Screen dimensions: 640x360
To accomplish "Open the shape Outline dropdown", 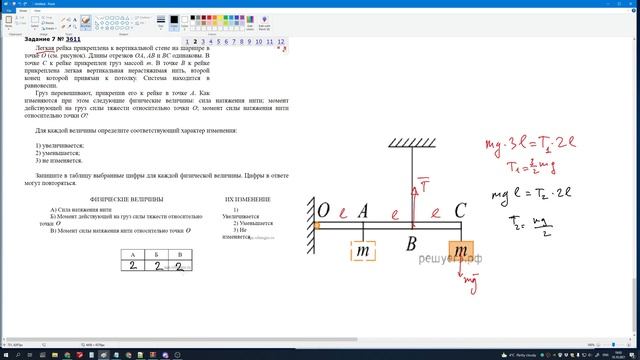I will pos(143,18).
